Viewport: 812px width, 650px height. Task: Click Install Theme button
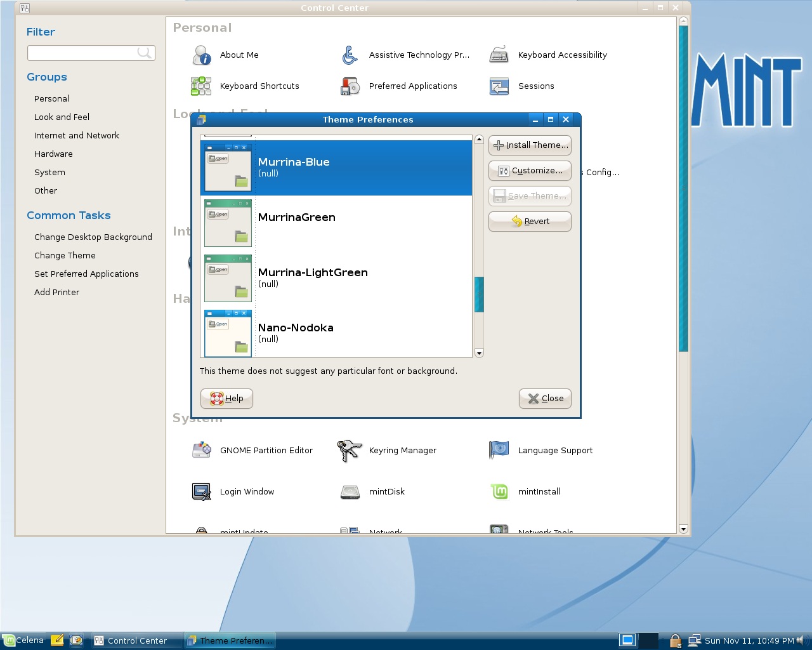[530, 145]
